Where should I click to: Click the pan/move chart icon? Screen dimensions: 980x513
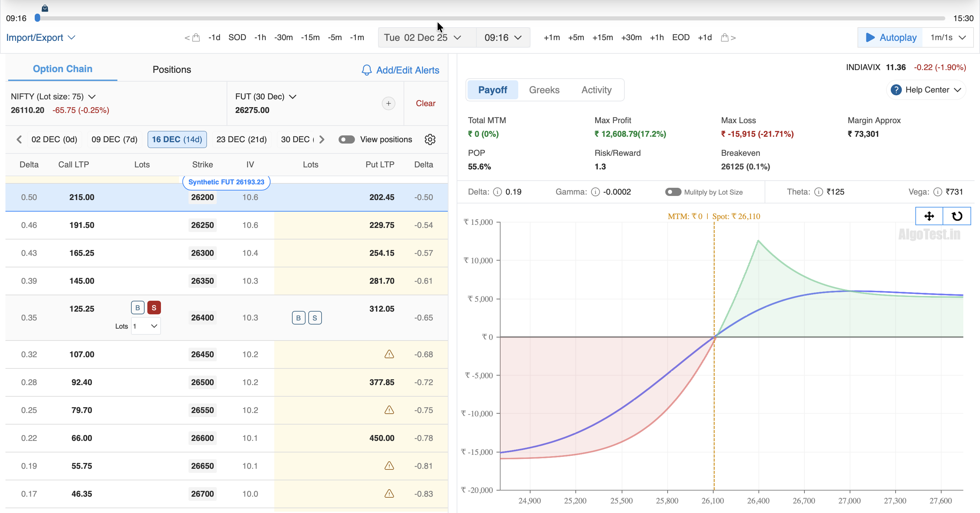pyautogui.click(x=929, y=216)
